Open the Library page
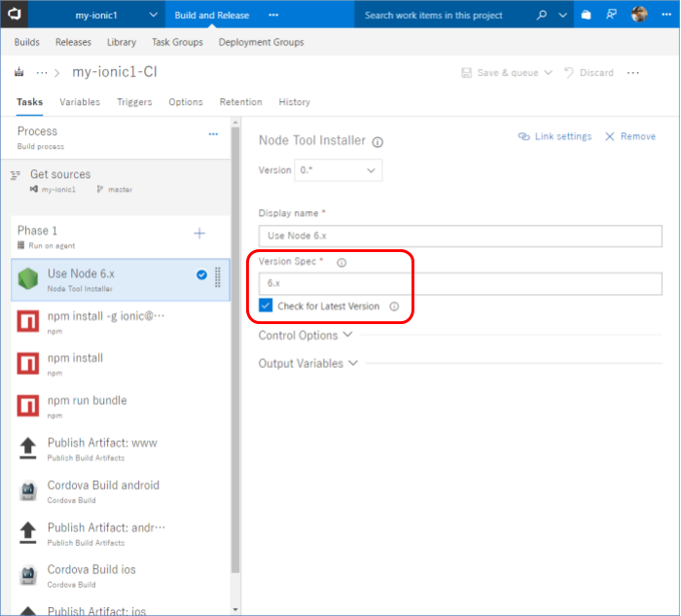The image size is (681, 616). [x=122, y=42]
